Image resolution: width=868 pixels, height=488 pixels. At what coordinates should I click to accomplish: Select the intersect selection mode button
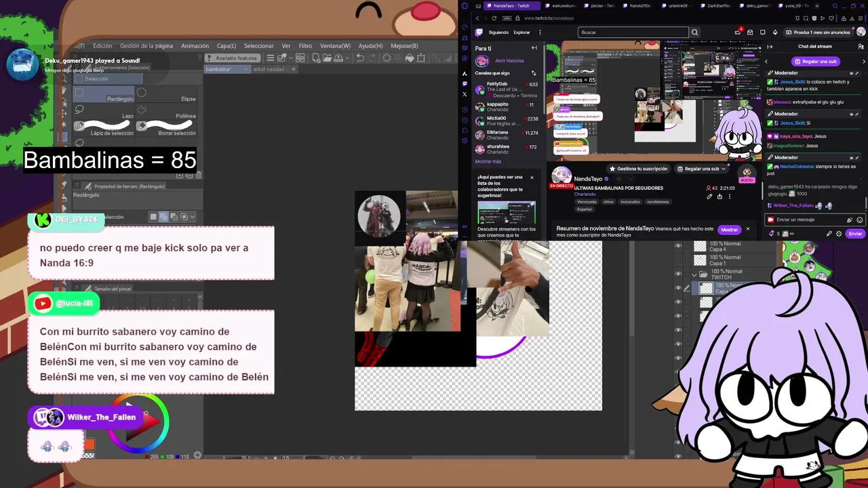(184, 217)
